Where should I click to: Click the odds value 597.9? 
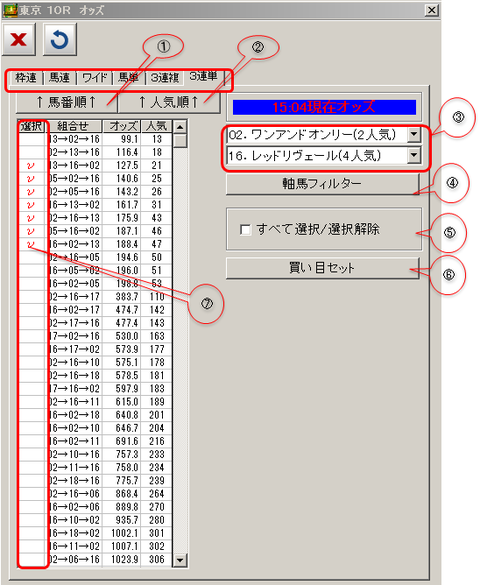click(x=127, y=389)
